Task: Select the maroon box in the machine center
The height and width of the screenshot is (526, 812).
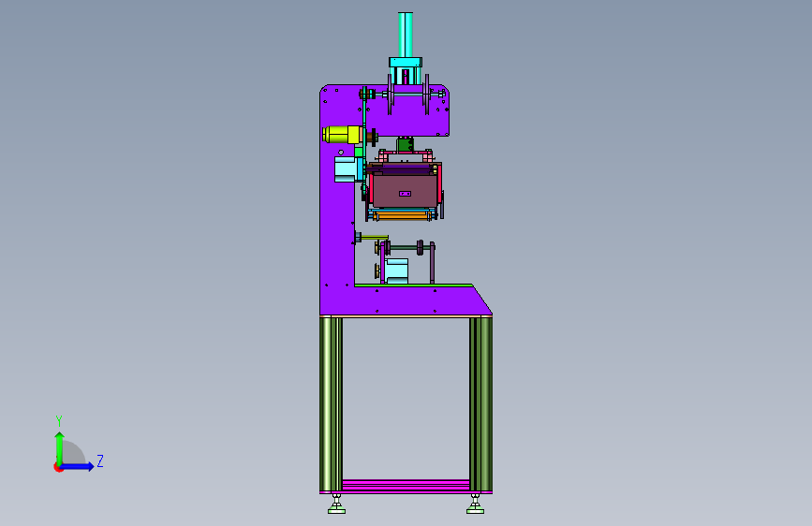Action: [x=405, y=191]
